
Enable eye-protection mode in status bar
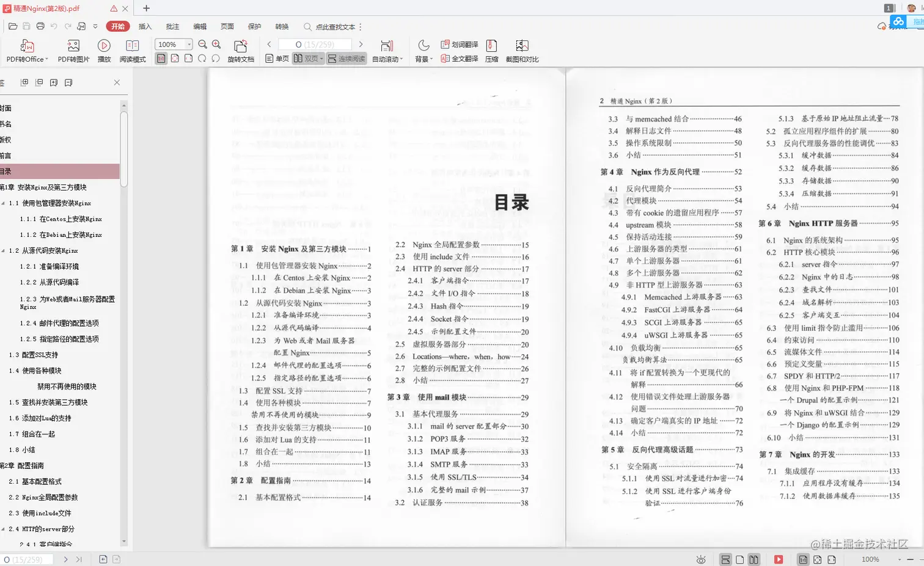(700, 559)
